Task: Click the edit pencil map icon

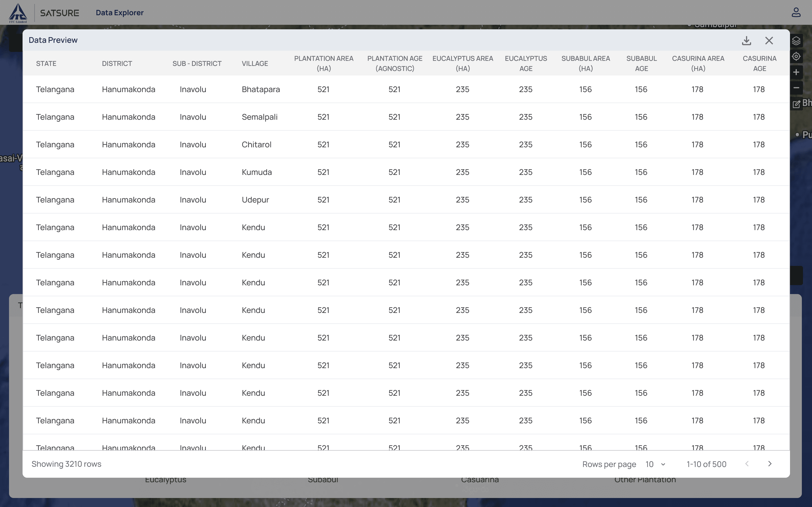Action: click(x=796, y=104)
